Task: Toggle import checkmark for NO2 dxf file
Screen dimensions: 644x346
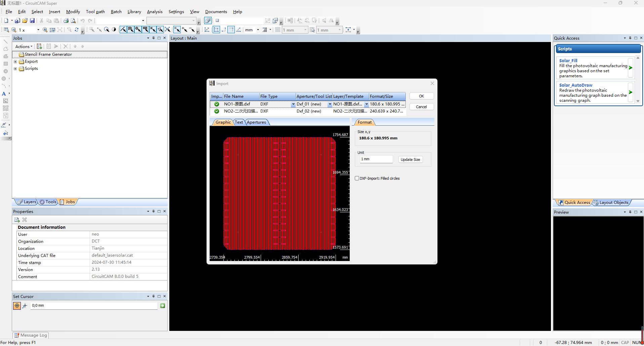Action: (217, 111)
